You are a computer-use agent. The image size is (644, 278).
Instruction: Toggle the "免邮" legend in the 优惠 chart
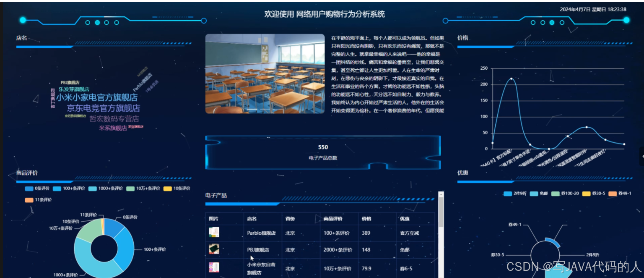coord(540,194)
